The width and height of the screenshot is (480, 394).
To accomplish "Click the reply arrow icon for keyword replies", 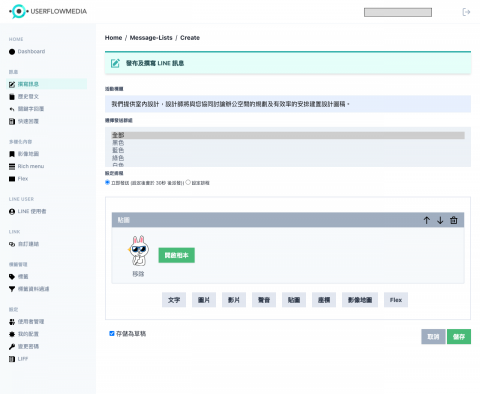I will point(12,109).
